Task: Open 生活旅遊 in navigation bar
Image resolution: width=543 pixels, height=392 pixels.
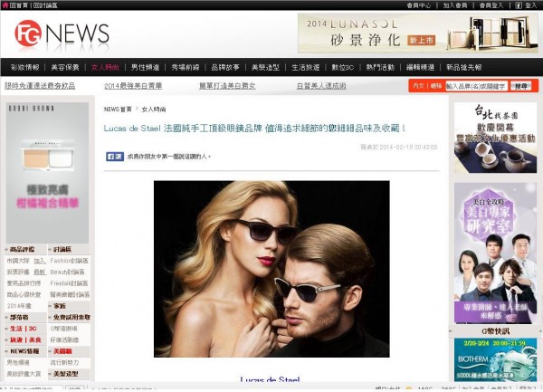Action: pyautogui.click(x=306, y=67)
